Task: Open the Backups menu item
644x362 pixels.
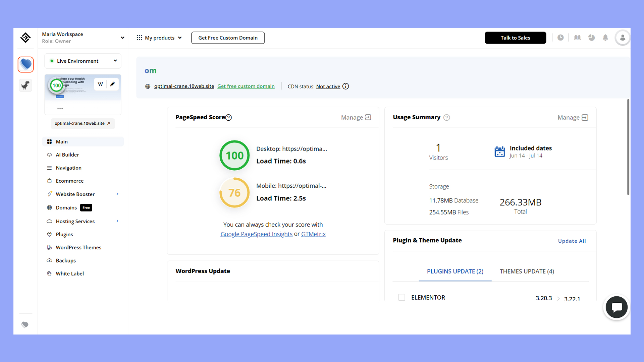Action: coord(66,260)
